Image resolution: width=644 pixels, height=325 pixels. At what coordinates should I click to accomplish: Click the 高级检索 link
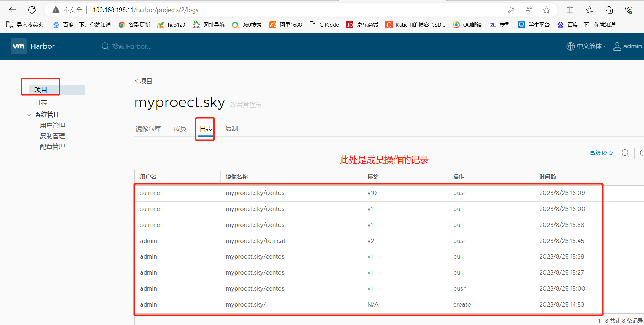coord(601,153)
